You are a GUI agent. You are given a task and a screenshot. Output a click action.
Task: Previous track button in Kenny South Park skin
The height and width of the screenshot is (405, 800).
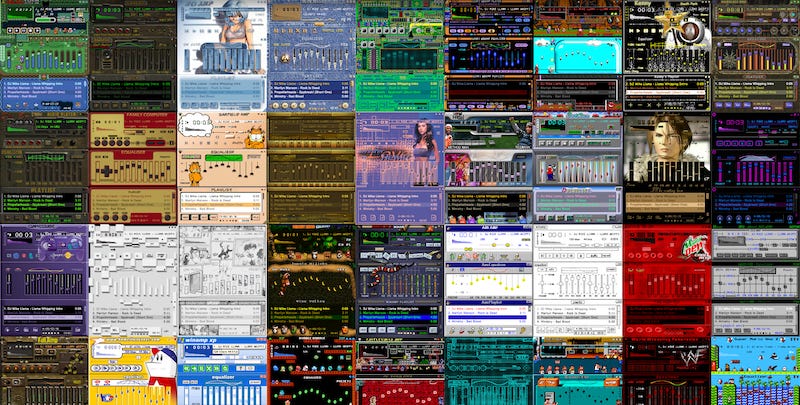pyautogui.click(x=631, y=31)
